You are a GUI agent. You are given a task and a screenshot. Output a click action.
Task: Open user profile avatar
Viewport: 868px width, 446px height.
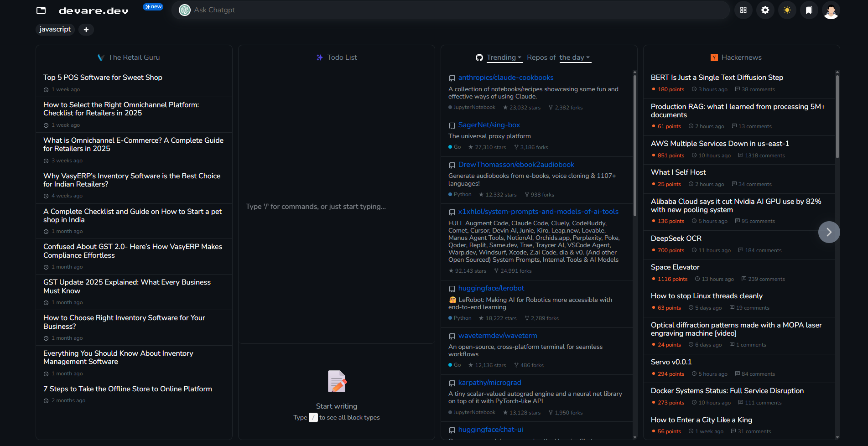831,10
